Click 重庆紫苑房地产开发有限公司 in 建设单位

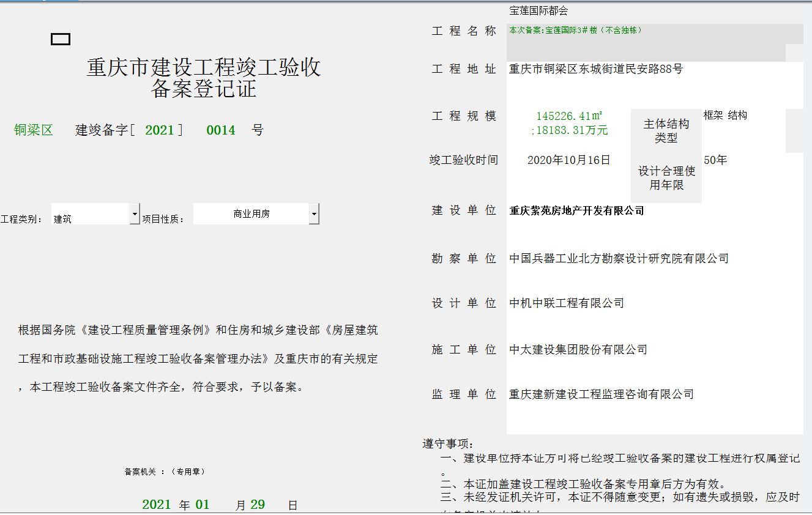pyautogui.click(x=576, y=210)
